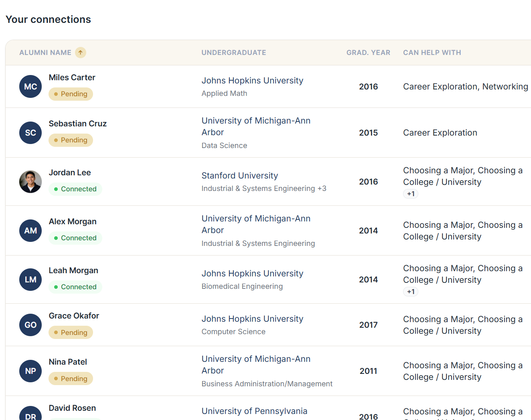Click the Can Help With column header
This screenshot has height=420, width=531.
432,53
